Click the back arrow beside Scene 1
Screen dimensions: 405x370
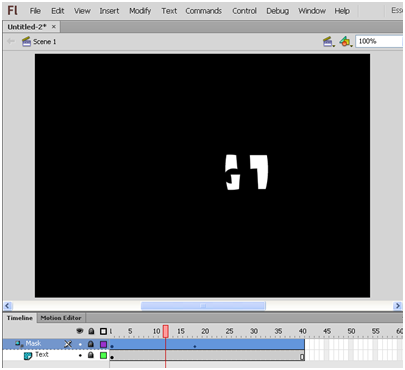coord(11,41)
